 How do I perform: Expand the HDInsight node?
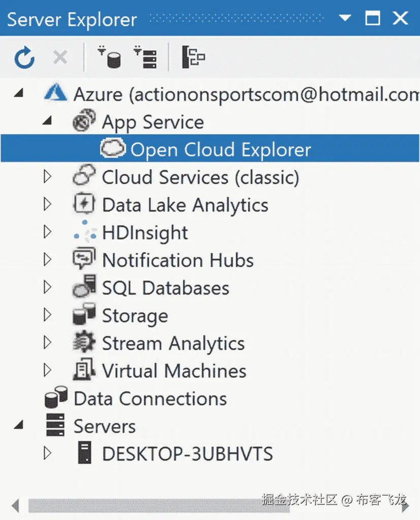(x=47, y=232)
